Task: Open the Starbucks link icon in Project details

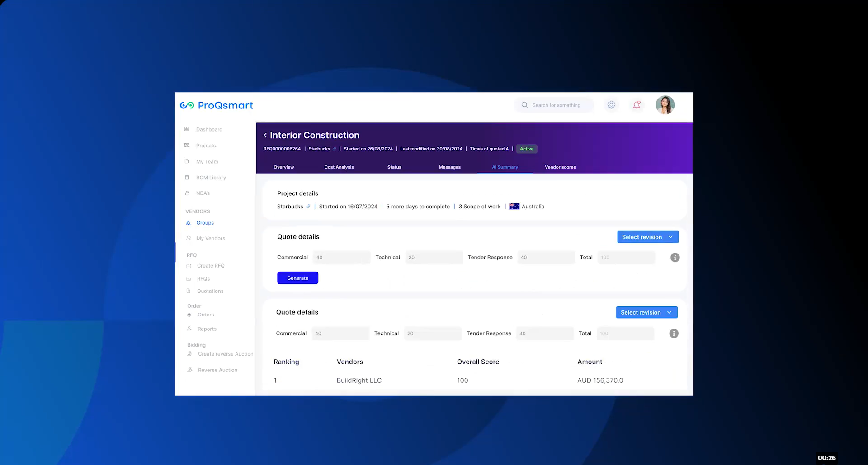Action: click(x=308, y=207)
